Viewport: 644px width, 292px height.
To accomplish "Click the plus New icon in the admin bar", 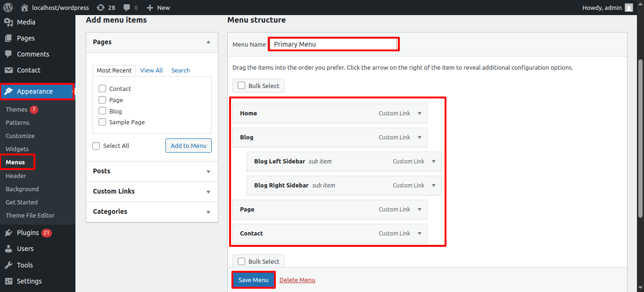I will tap(150, 8).
